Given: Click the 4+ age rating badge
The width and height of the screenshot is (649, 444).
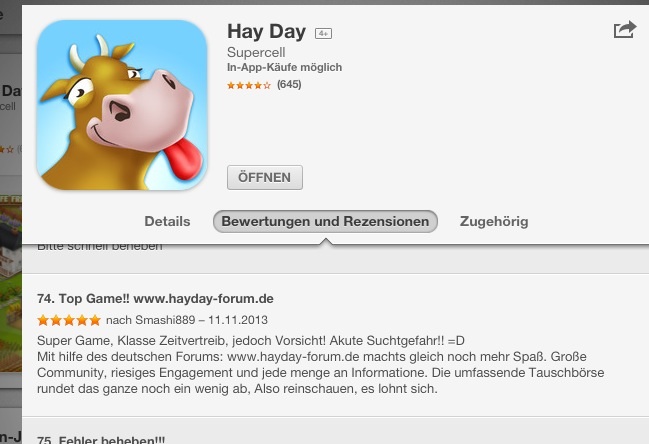Looking at the screenshot, I should click(x=323, y=34).
